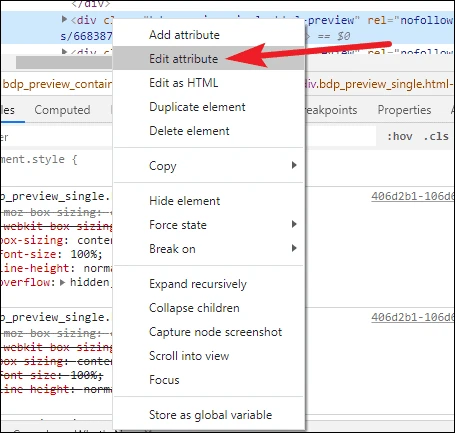The height and width of the screenshot is (433, 455).
Task: Expand the Break on submenu arrow
Action: pyautogui.click(x=294, y=248)
